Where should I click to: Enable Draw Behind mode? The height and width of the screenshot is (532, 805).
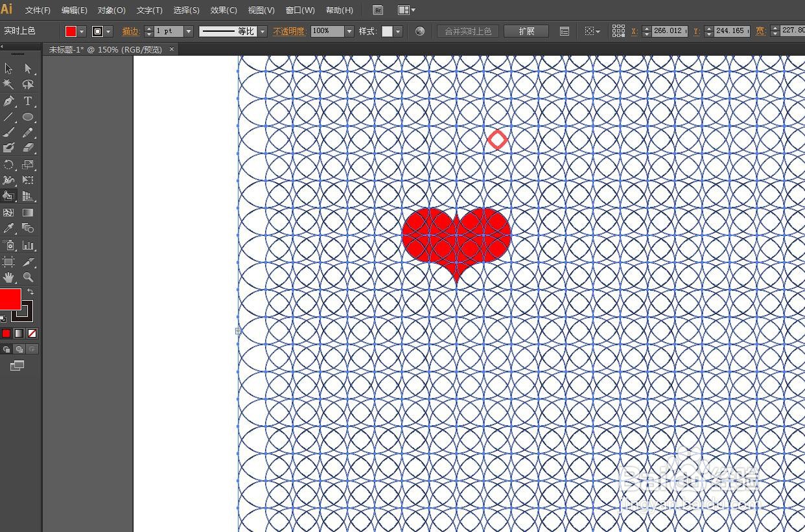[x=19, y=349]
